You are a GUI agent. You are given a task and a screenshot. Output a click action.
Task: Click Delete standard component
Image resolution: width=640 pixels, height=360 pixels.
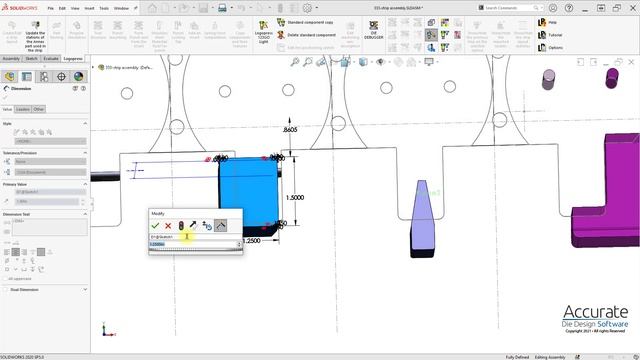coord(307,35)
